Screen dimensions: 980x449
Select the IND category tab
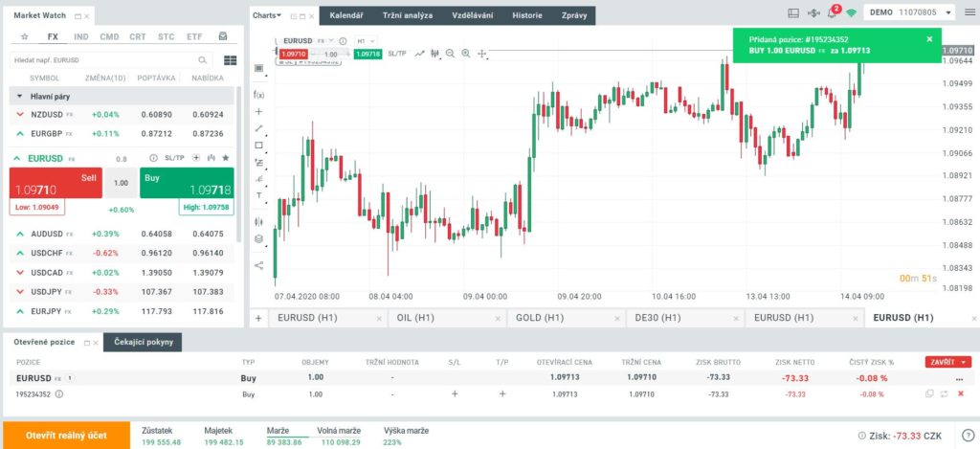[x=81, y=37]
